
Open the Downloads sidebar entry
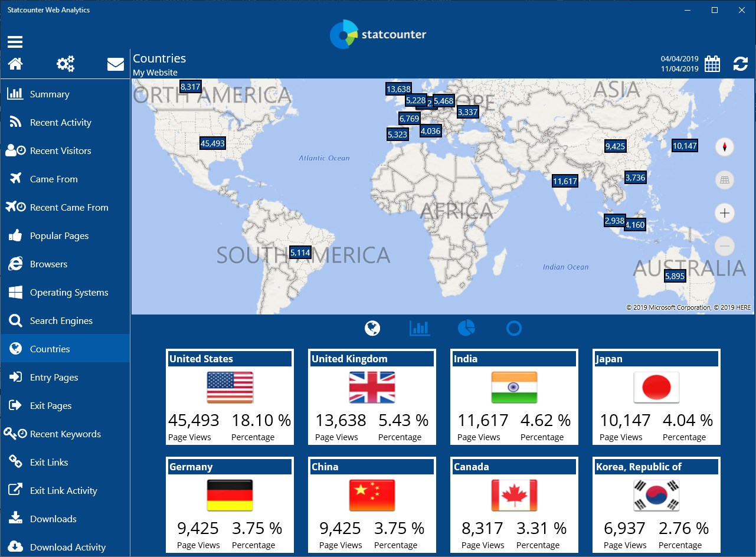(65, 519)
